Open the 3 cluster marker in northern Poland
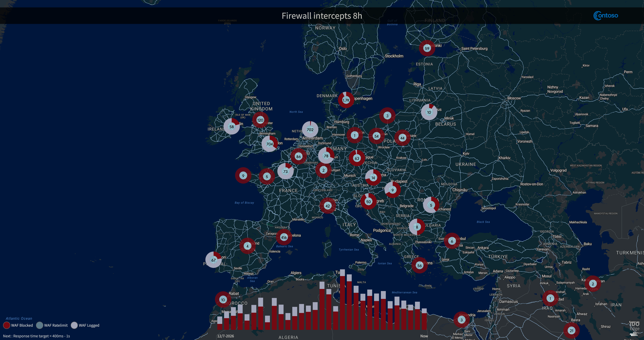 (387, 116)
